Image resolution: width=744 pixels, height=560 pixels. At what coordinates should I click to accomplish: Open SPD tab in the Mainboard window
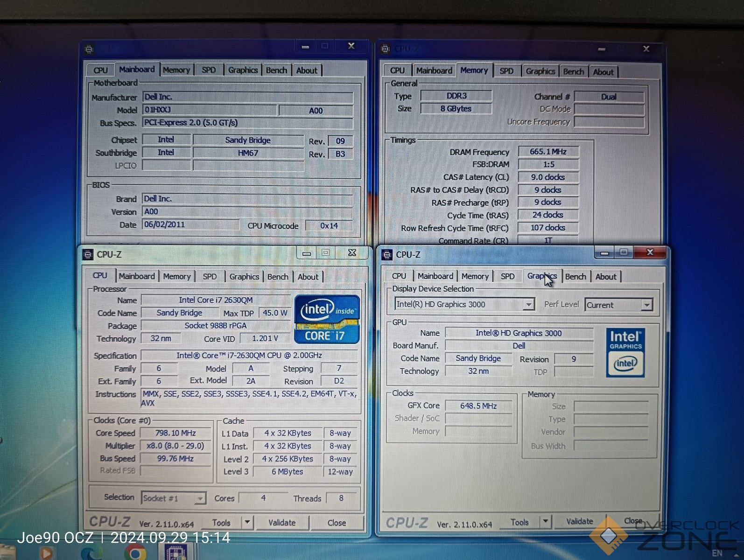coord(209,70)
